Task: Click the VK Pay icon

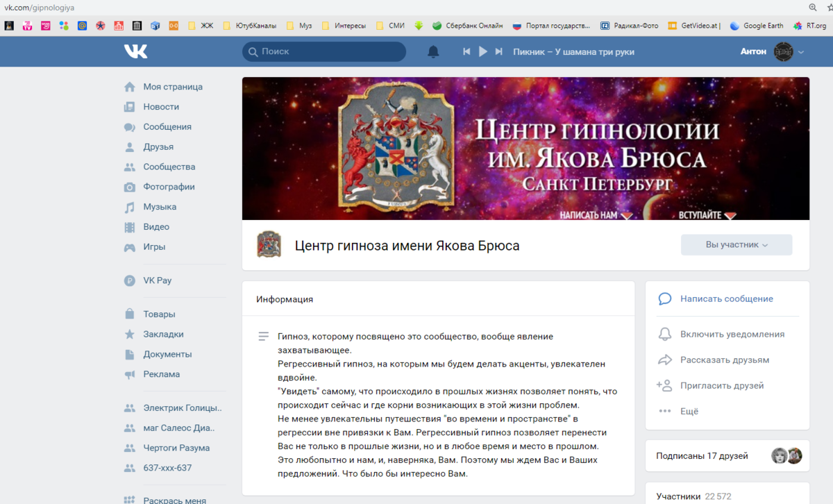Action: tap(129, 280)
